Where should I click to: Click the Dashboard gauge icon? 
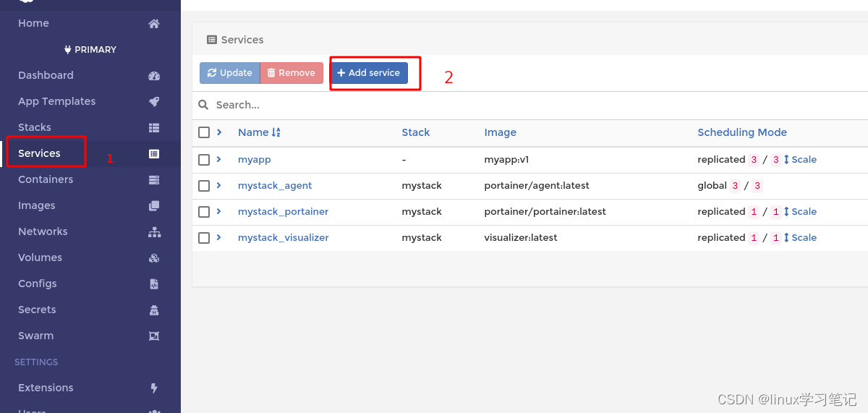click(x=153, y=75)
